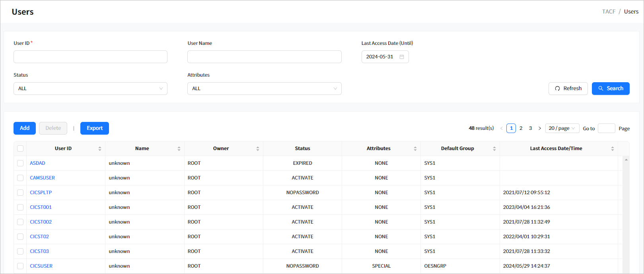
Task: Sort by Owner column sort icon
Action: pos(258,149)
